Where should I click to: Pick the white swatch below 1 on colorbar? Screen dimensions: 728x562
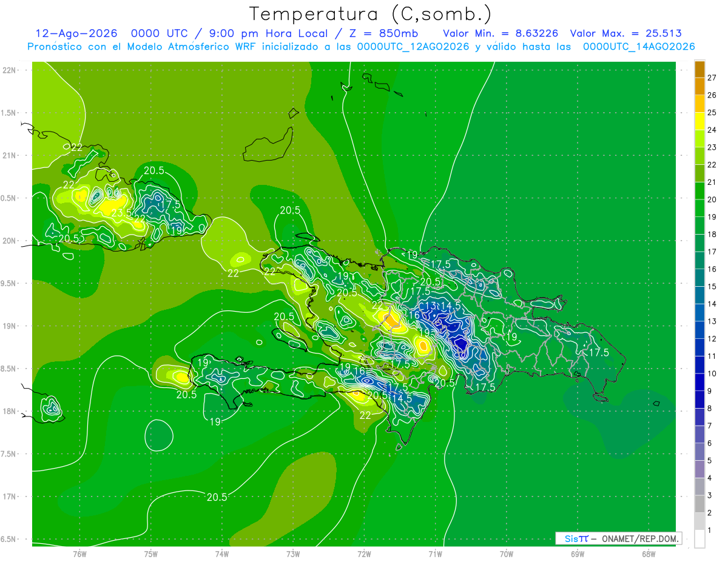point(699,539)
